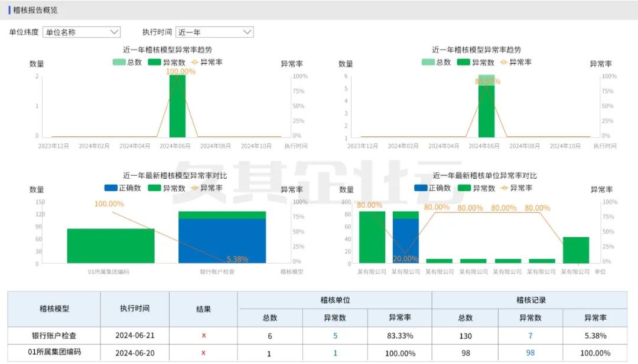Click abnormal unit count 1 link
638x364 pixels.
tap(336, 353)
